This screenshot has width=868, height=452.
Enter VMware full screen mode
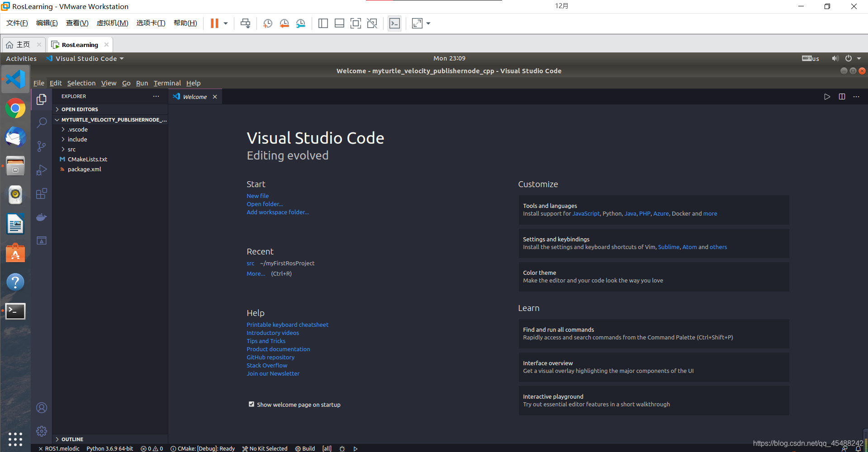[x=356, y=24]
